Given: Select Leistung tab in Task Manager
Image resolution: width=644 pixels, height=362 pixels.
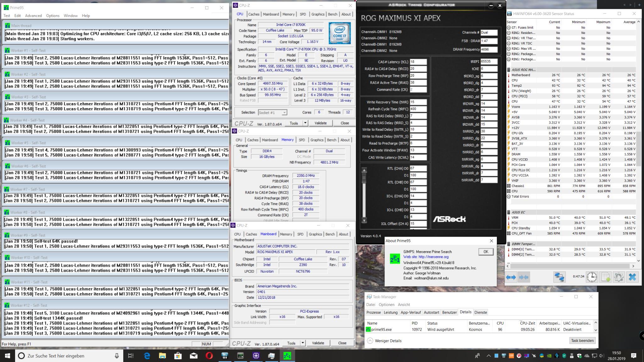Looking at the screenshot, I should [x=391, y=312].
